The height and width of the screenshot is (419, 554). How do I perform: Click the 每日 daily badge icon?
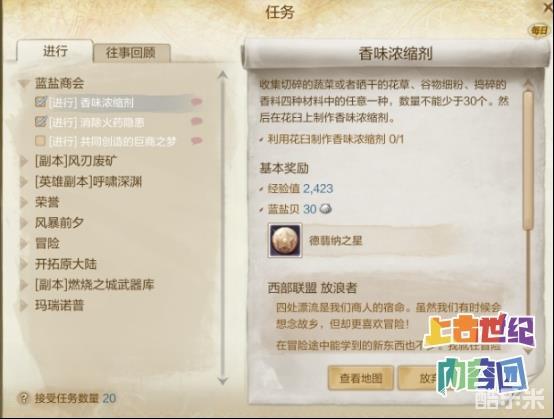click(x=539, y=31)
